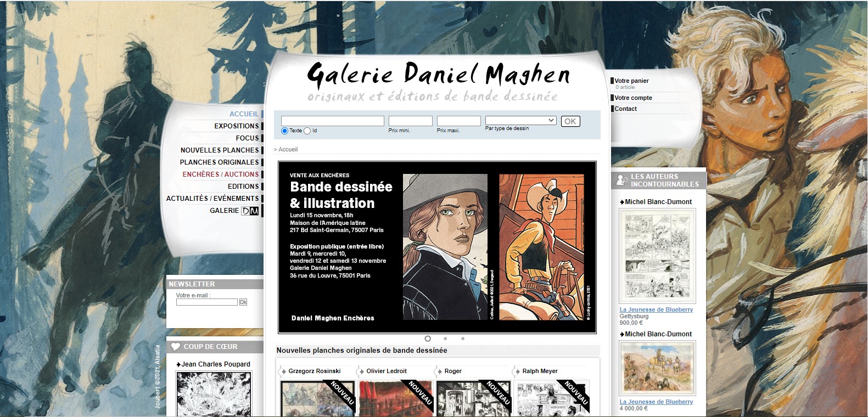Submit newsletter with the small Ok button
Image resolution: width=868 pixels, height=417 pixels.
point(243,302)
